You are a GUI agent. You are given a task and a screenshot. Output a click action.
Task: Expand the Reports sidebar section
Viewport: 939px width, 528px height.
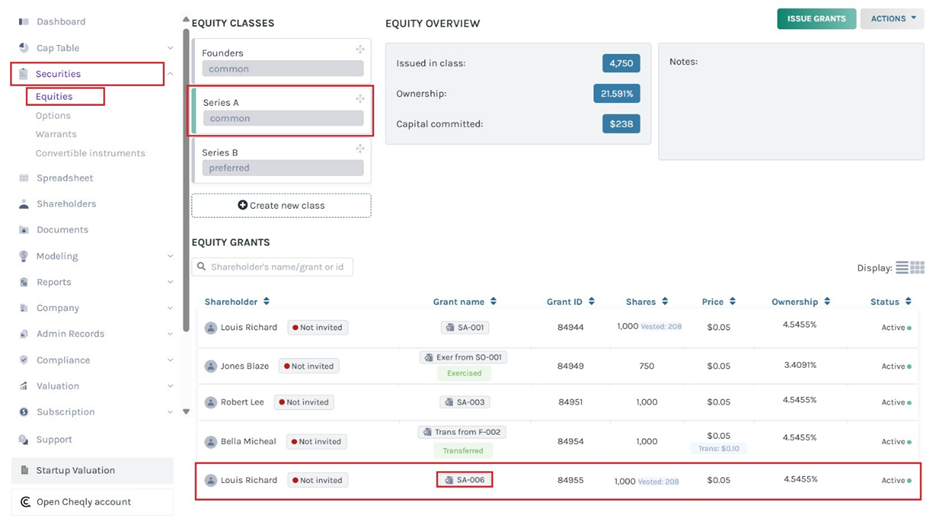[170, 282]
